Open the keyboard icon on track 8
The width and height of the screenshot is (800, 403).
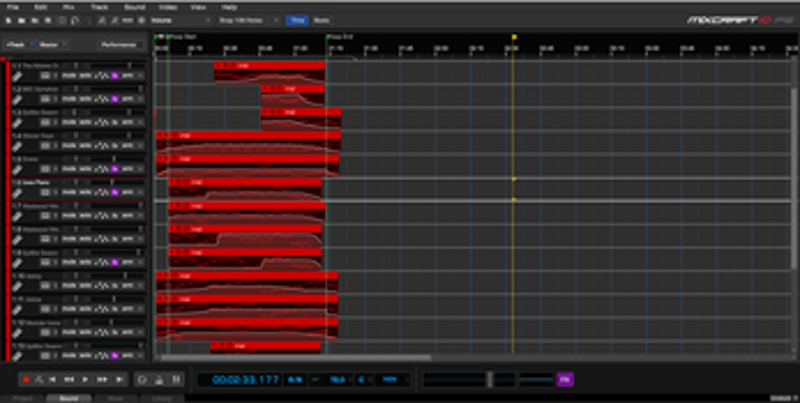[x=45, y=239]
